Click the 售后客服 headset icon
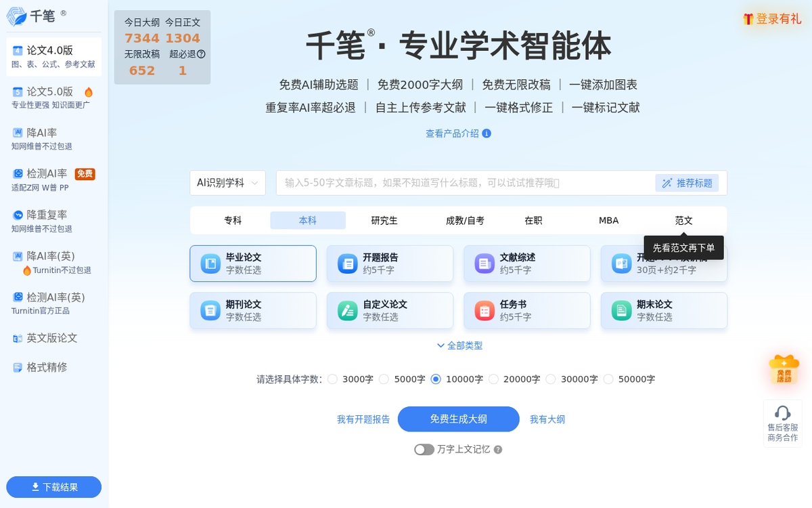Image resolution: width=812 pixels, height=508 pixels. [783, 413]
